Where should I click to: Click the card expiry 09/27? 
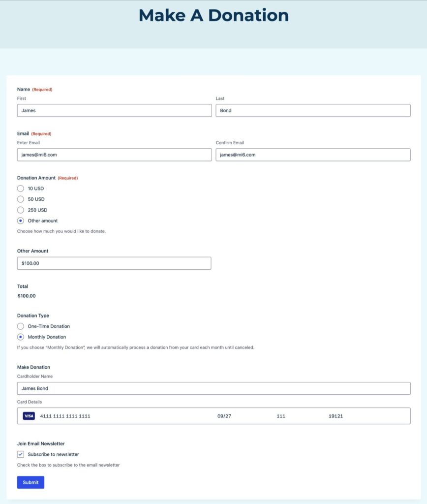(x=224, y=416)
